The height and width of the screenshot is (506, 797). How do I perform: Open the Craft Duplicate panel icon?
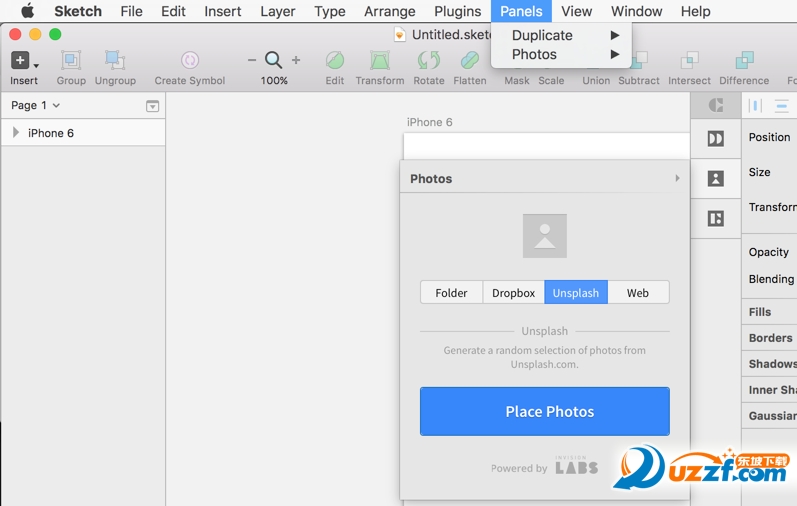click(x=716, y=138)
